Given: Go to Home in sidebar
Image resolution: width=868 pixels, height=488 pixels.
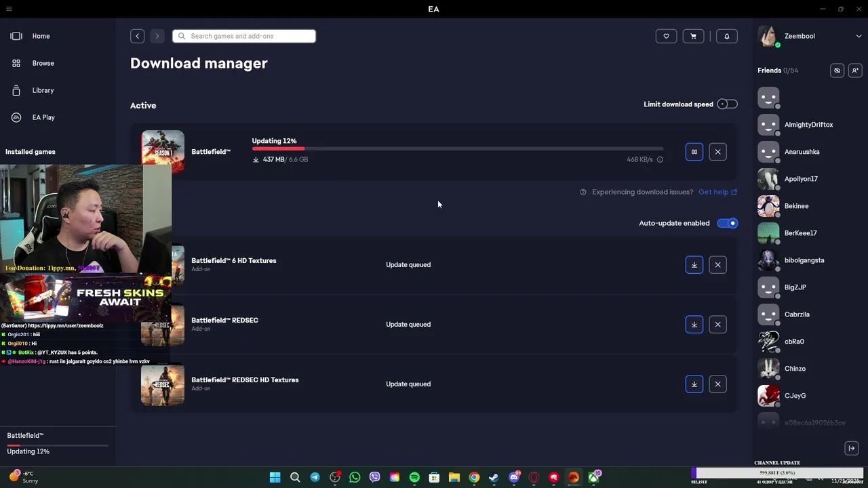Looking at the screenshot, I should pos(41,36).
